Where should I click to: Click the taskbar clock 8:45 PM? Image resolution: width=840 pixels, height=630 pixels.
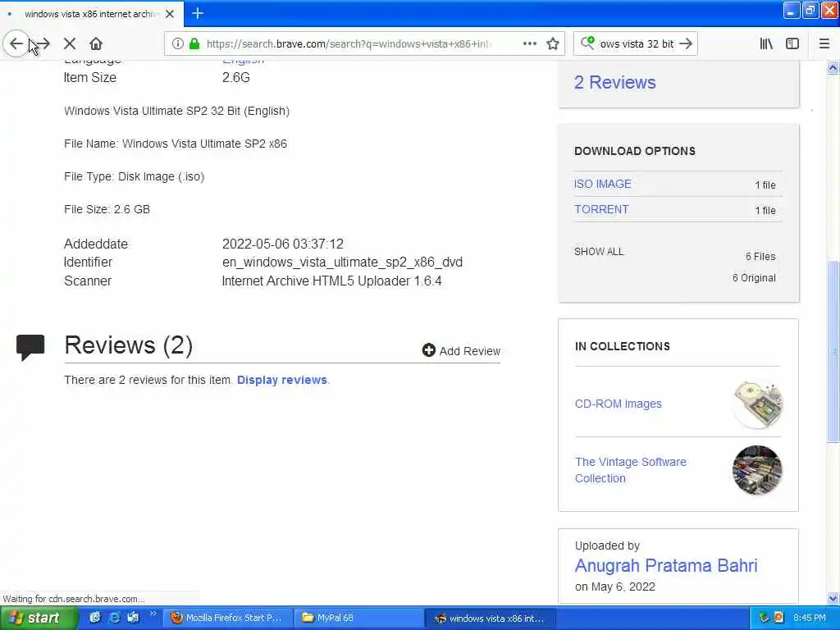[x=810, y=619]
